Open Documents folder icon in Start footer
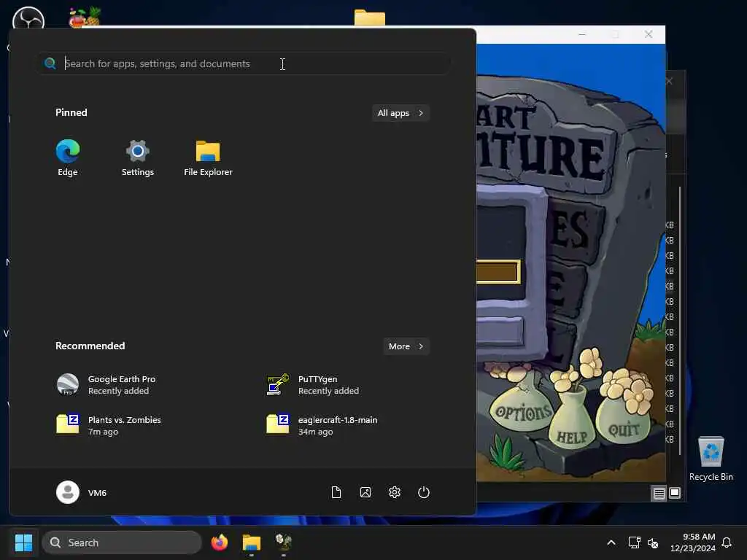Image resolution: width=747 pixels, height=560 pixels. pyautogui.click(x=336, y=492)
